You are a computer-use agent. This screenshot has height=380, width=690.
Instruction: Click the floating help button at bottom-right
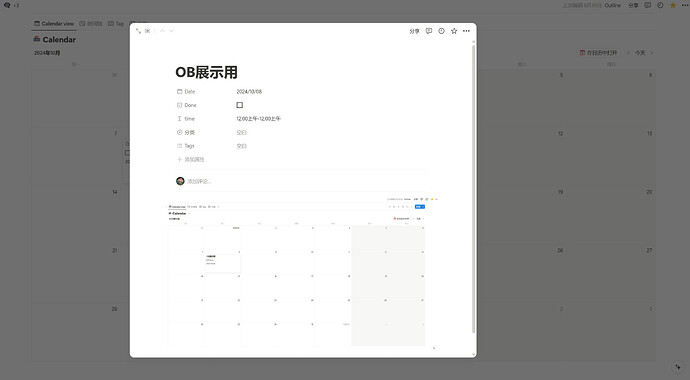[678, 367]
